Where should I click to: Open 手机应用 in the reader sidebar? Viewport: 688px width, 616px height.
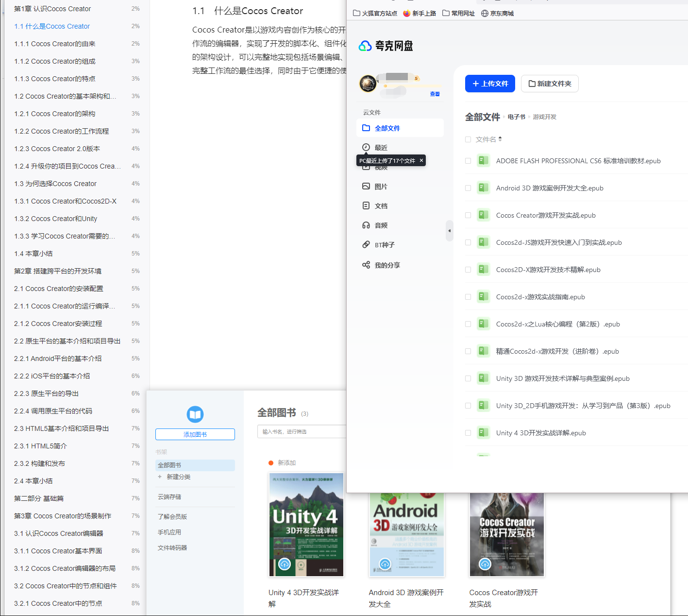coord(169,532)
